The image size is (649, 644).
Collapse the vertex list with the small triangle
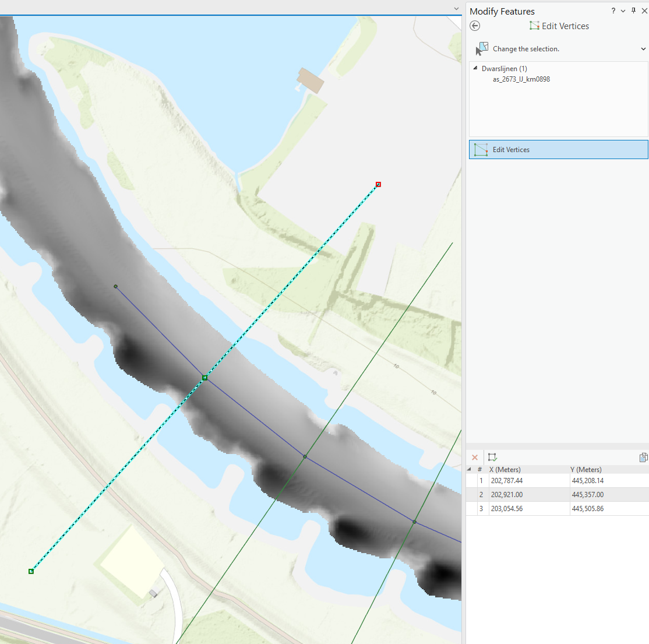click(470, 469)
